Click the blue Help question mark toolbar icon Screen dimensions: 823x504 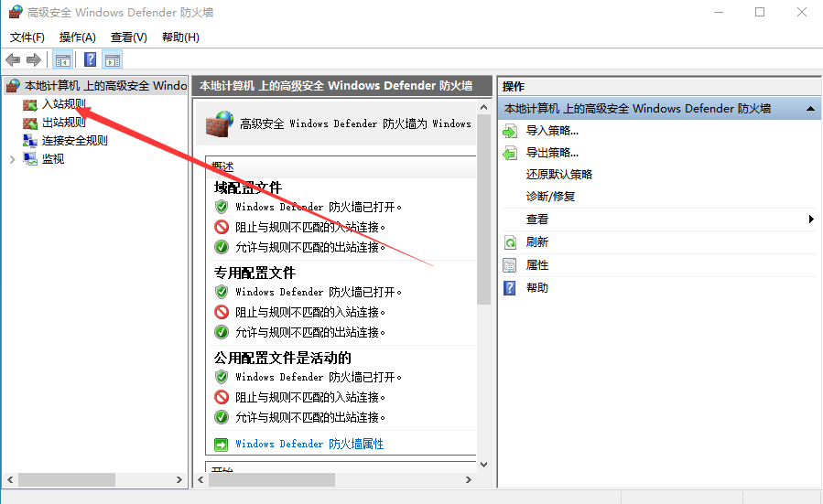pyautogui.click(x=91, y=59)
